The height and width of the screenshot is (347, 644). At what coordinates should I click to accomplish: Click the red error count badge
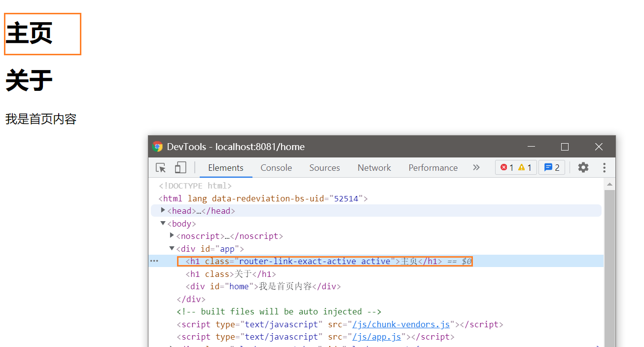pos(507,167)
